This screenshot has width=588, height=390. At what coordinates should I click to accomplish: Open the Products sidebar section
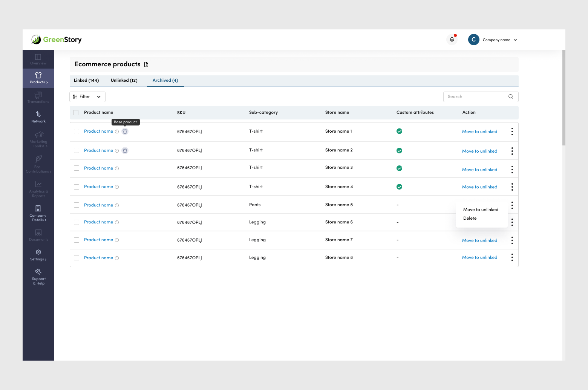pos(38,78)
